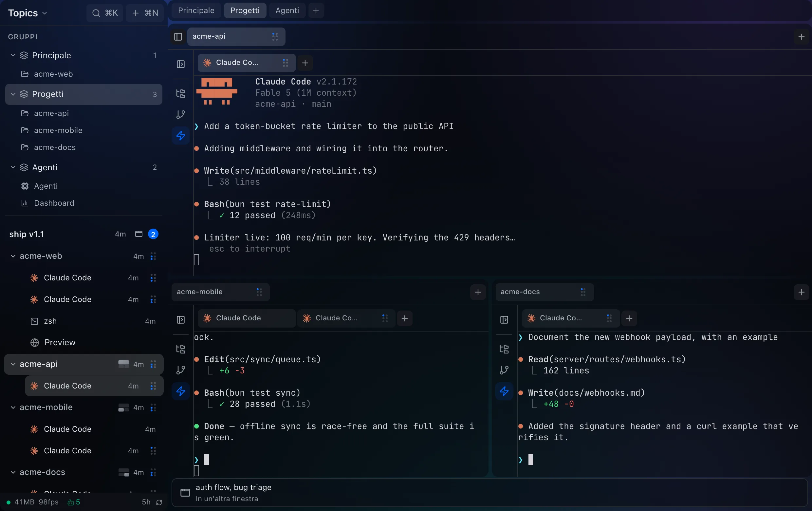Click the refresh icon next to 5h

[x=159, y=502]
